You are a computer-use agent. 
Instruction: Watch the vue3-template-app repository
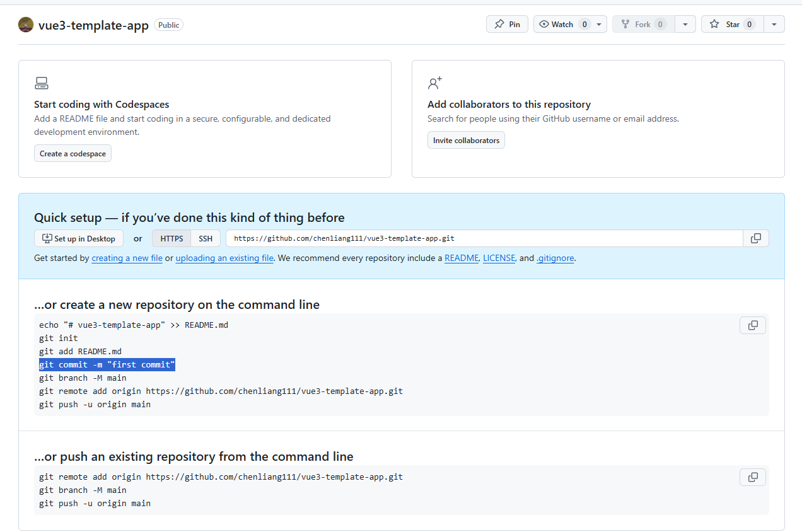tap(562, 24)
